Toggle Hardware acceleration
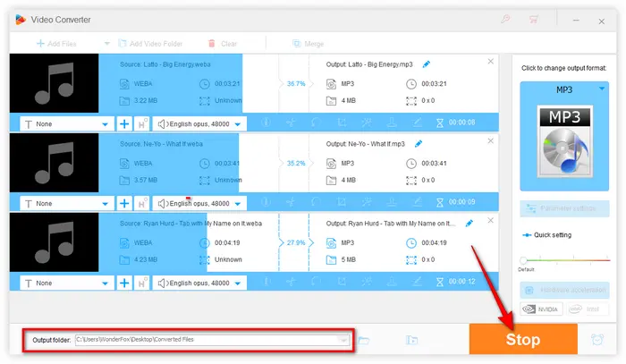This screenshot has width=626, height=364. click(x=564, y=290)
